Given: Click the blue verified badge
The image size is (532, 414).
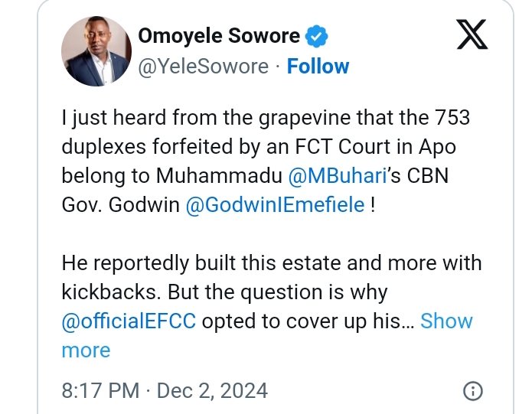Looking at the screenshot, I should (315, 36).
